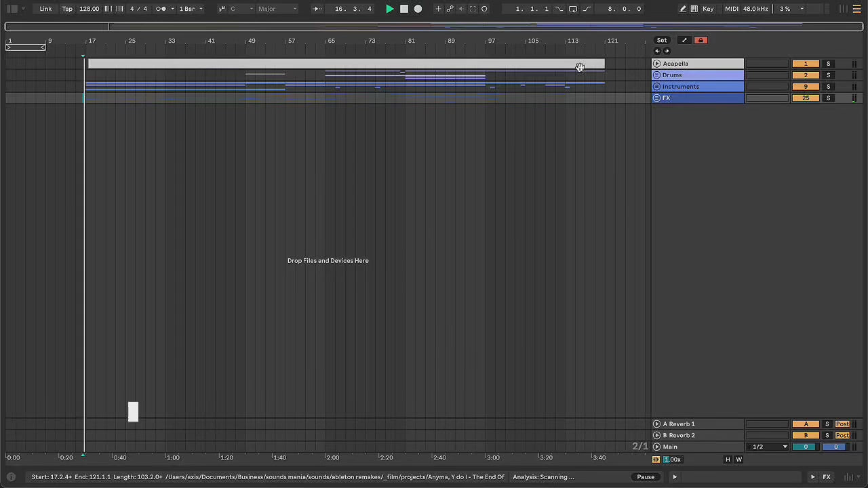Click the Tap tempo button
Image resolution: width=868 pixels, height=488 pixels.
point(67,9)
